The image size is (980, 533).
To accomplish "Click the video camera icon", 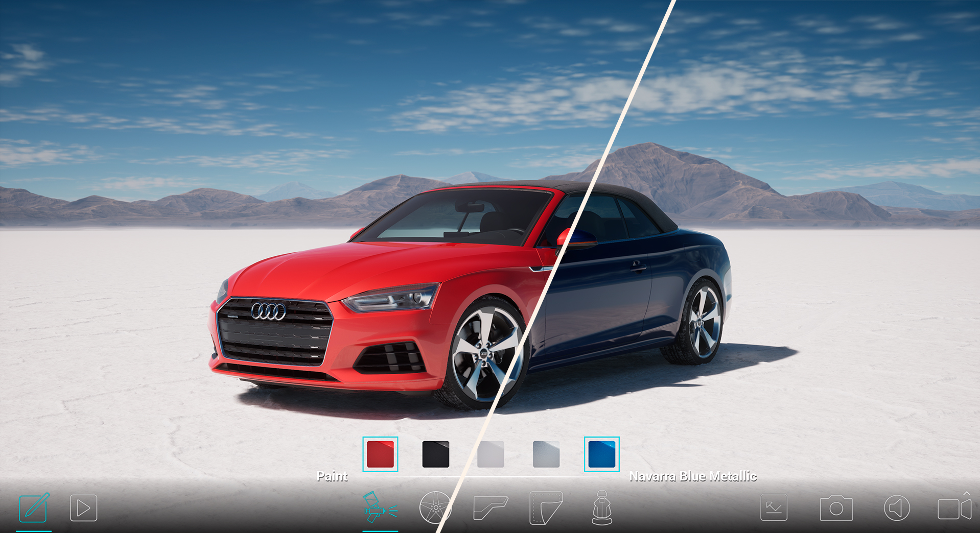I will pos(953,509).
